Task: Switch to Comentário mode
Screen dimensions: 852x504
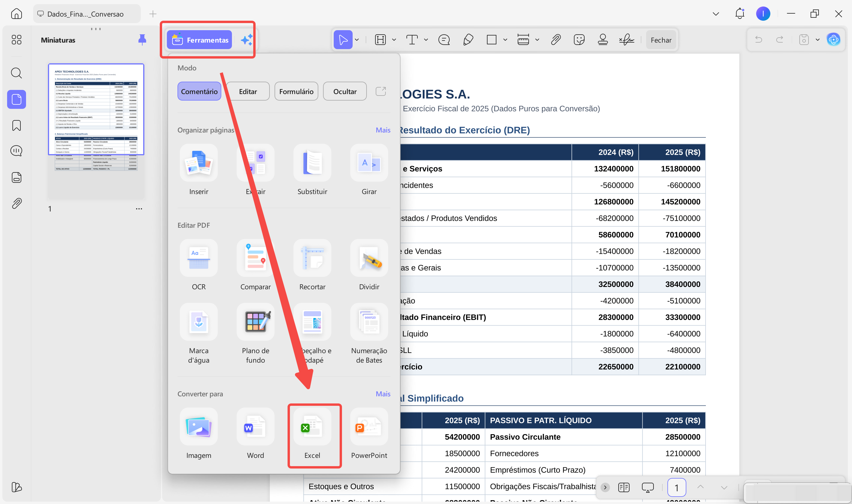Action: (199, 91)
